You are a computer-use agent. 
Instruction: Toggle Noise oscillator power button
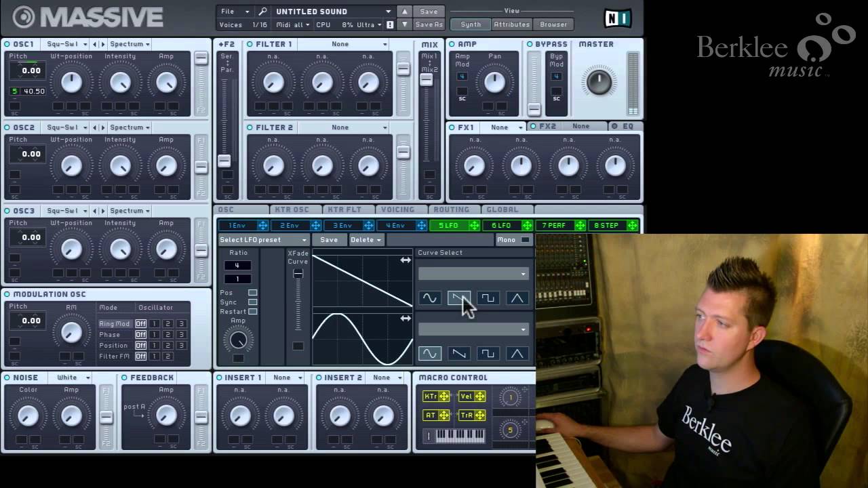(x=7, y=378)
